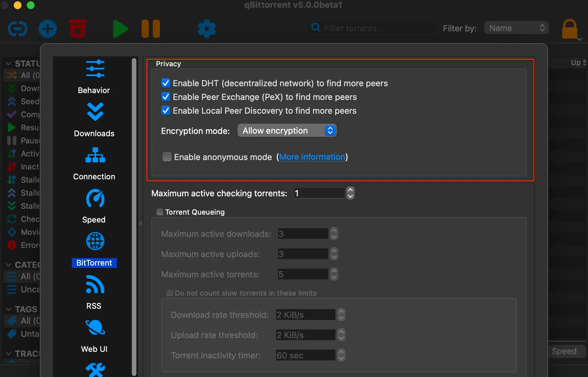The image size is (588, 377).
Task: Select the BitTorrent settings section
Action: (94, 250)
